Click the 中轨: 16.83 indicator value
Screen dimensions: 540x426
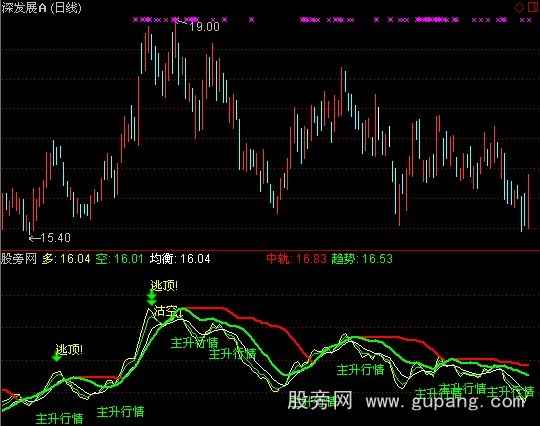(x=297, y=259)
